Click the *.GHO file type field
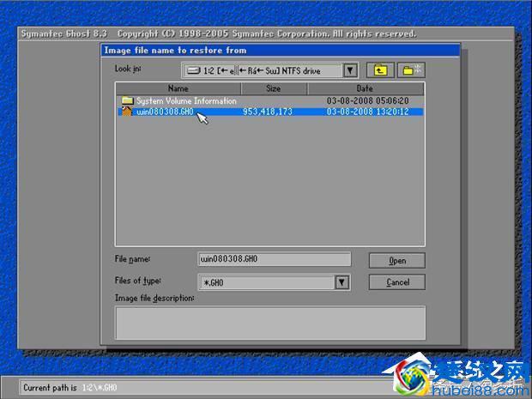Screen dimensions: 532x399 pyautogui.click(x=265, y=282)
